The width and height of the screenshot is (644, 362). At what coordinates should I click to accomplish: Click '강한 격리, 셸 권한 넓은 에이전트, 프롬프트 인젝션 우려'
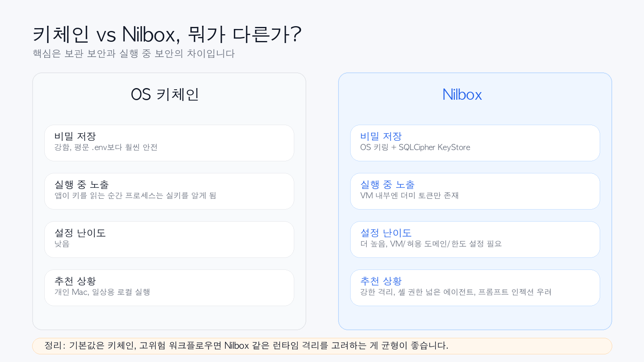pos(456,292)
